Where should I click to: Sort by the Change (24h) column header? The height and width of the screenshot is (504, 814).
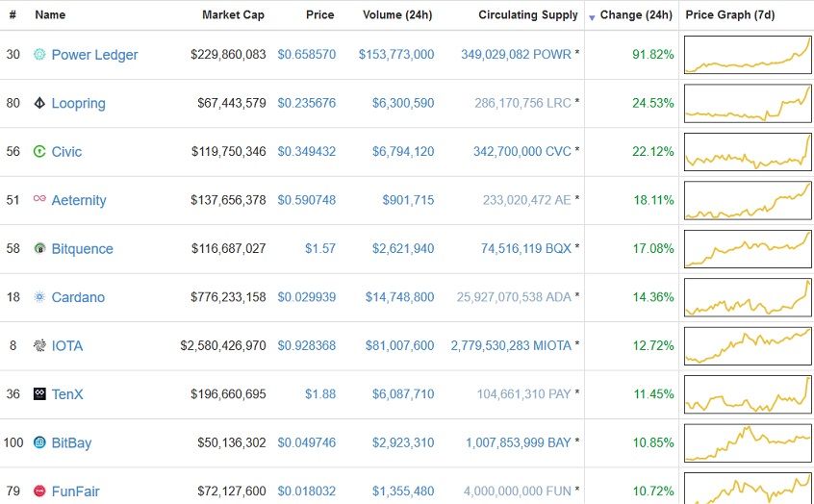pyautogui.click(x=636, y=15)
